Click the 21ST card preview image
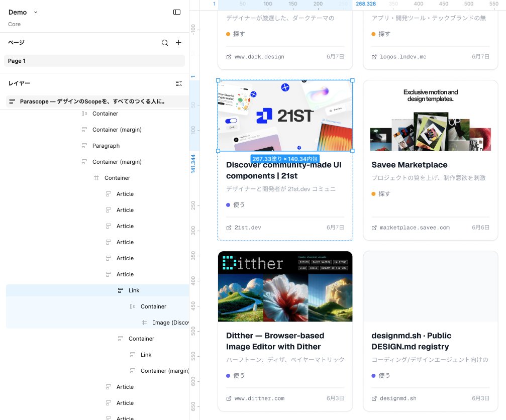This screenshot has height=420, width=506. coord(285,116)
